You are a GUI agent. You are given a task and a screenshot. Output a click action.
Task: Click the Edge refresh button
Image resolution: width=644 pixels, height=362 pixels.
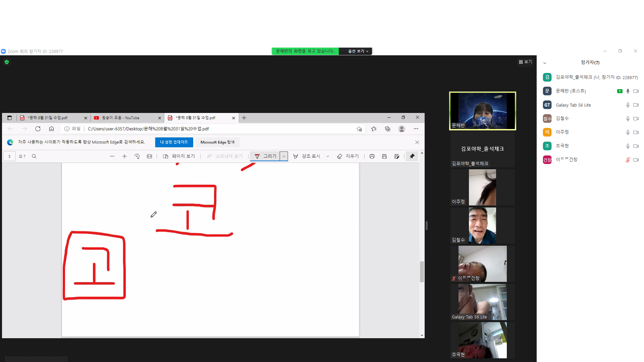tap(38, 129)
